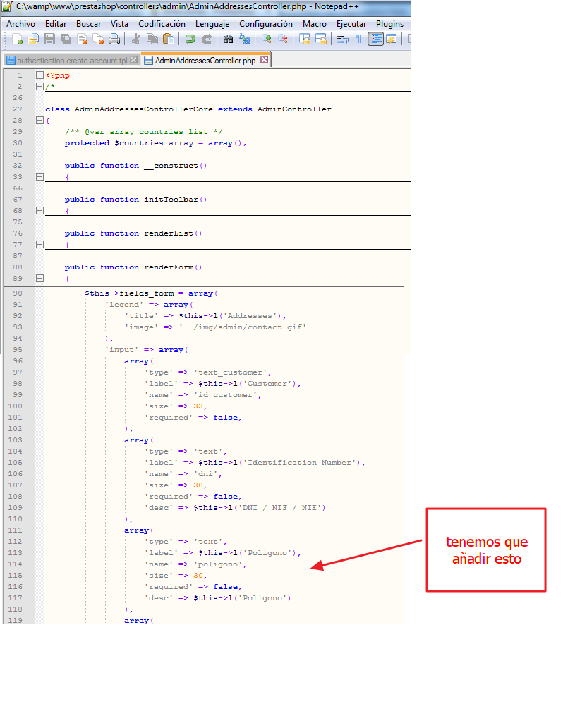The height and width of the screenshot is (728, 563).
Task: Click the Paste clipboard icon
Action: (x=169, y=39)
